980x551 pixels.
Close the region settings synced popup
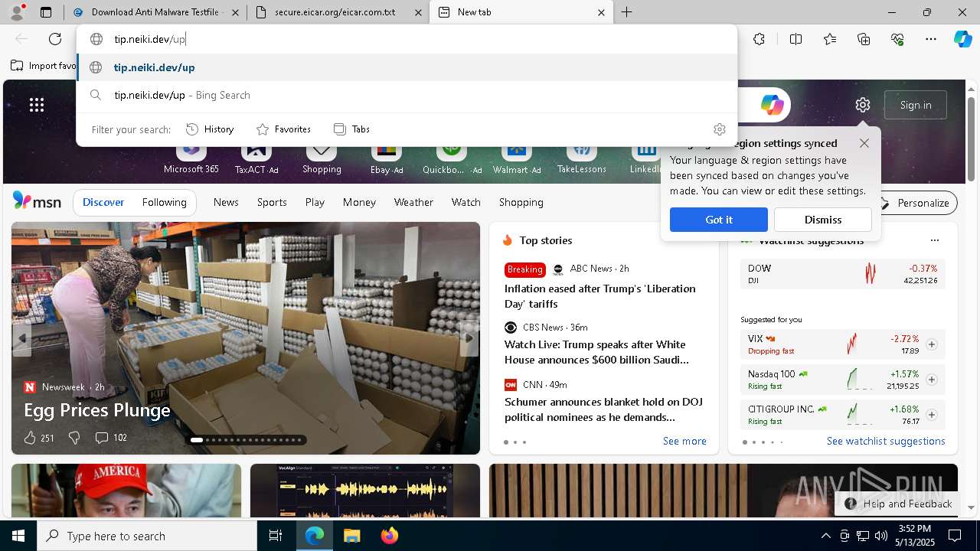tap(864, 143)
